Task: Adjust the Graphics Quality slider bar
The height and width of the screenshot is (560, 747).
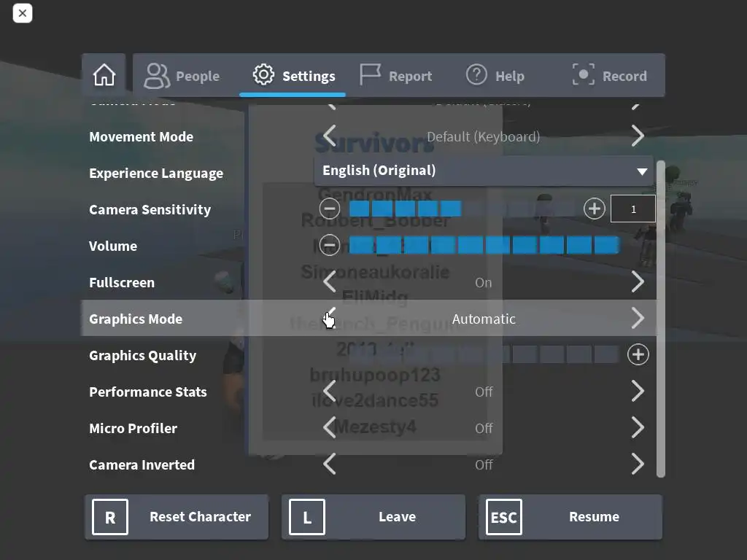Action: [x=484, y=354]
